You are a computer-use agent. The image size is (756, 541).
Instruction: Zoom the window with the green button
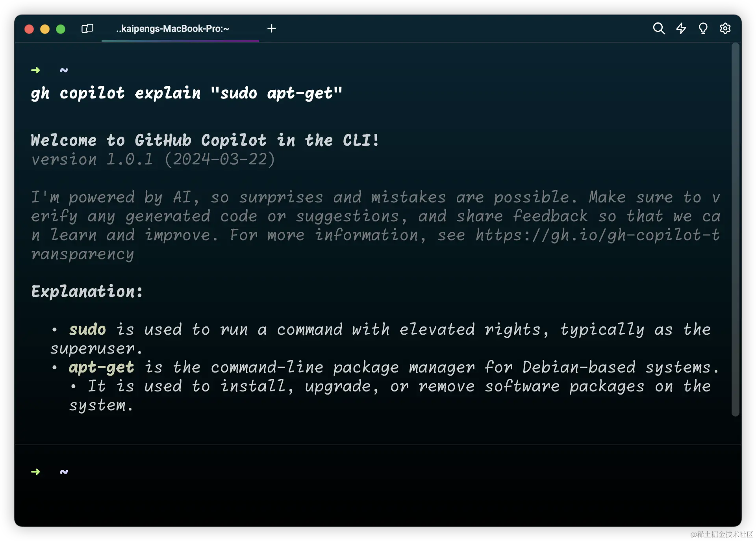pos(61,29)
